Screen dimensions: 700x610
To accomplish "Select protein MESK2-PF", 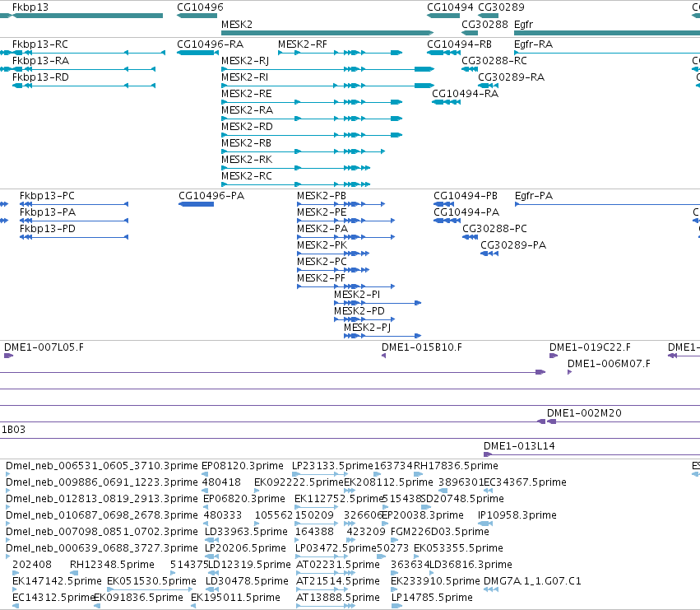I will tap(321, 278).
